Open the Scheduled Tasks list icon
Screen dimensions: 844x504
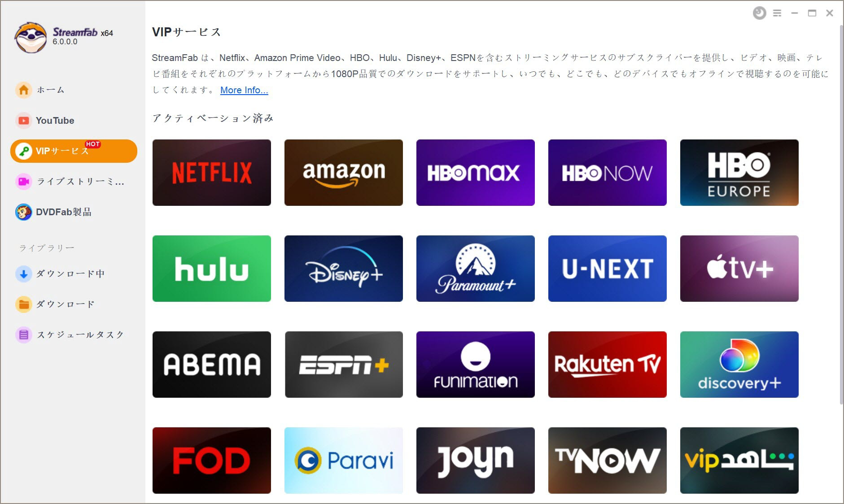click(24, 335)
